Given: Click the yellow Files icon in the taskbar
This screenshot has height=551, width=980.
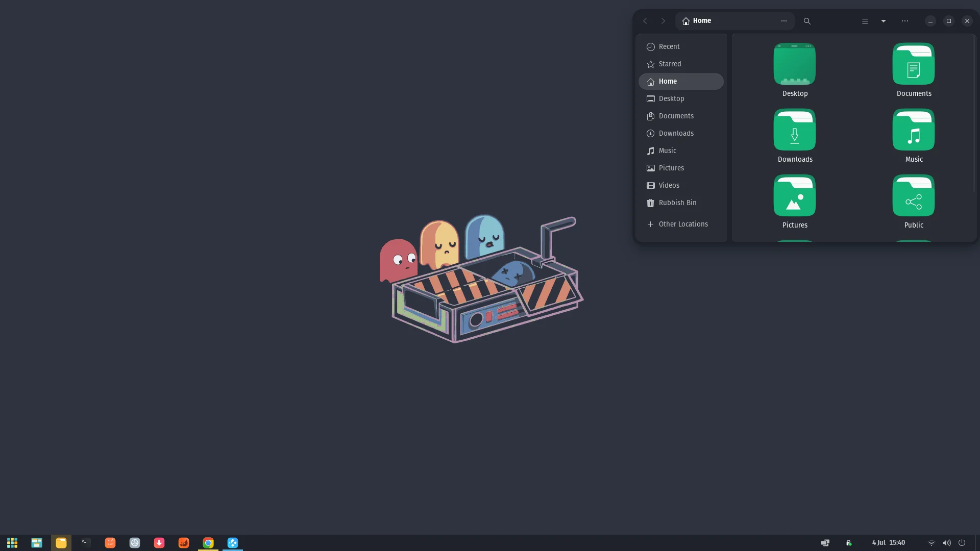Looking at the screenshot, I should [61, 543].
